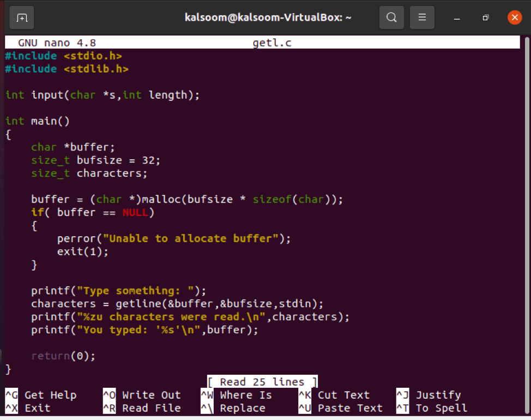
Task: Click the Justify shortcut
Action: (438, 394)
